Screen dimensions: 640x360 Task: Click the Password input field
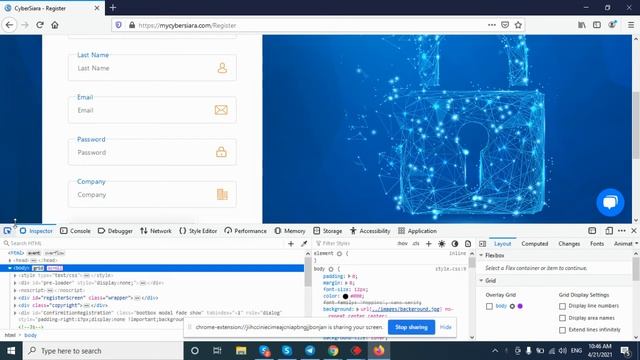point(152,152)
